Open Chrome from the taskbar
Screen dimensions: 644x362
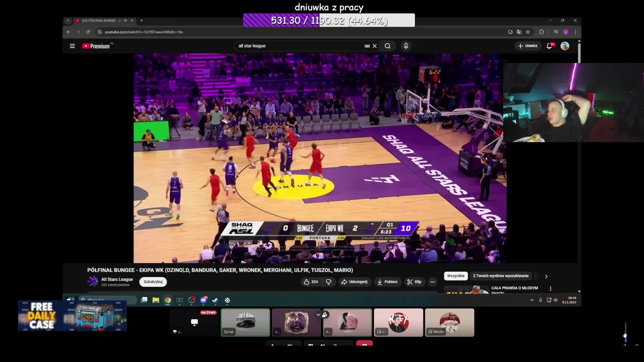(168, 300)
